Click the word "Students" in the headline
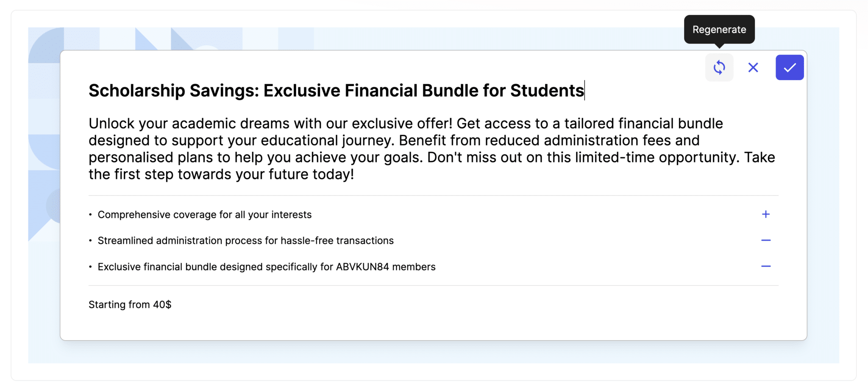Screen dimensions: 868x391 pos(547,91)
